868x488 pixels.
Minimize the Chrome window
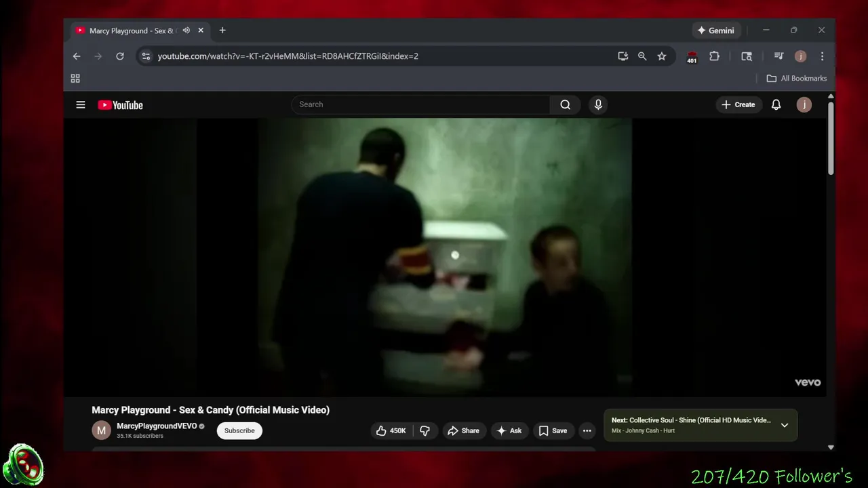766,30
